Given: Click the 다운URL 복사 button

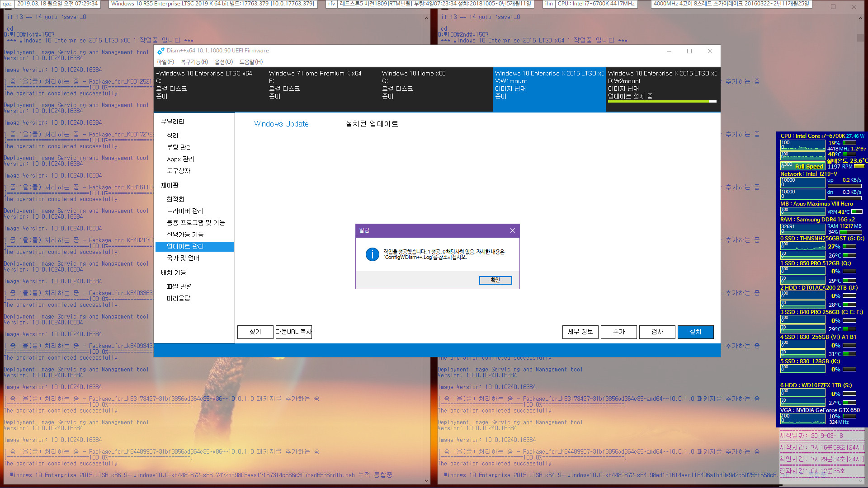Looking at the screenshot, I should [x=294, y=332].
